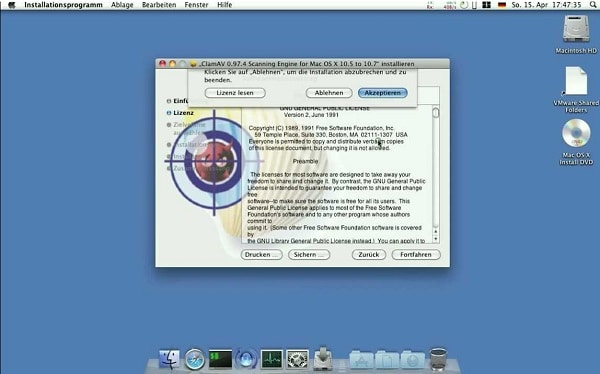
Task: Click the date and time in menu bar
Action: [x=546, y=5]
